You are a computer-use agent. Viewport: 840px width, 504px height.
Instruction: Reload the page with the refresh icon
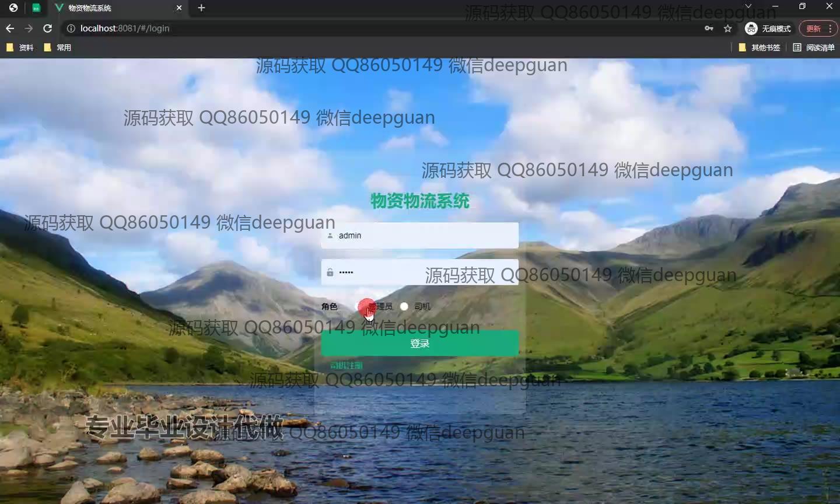pos(48,28)
